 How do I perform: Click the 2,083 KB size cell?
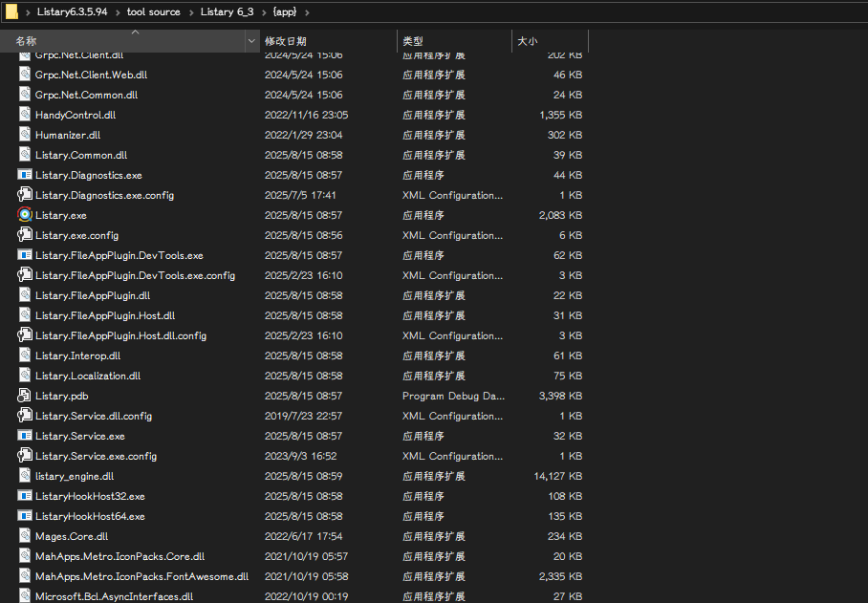tap(561, 215)
